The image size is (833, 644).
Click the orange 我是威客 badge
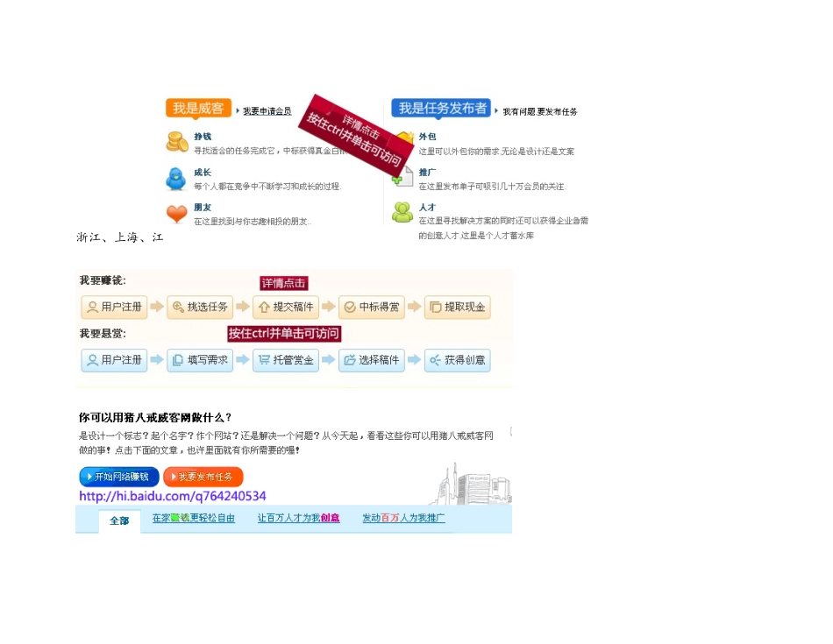[x=198, y=108]
